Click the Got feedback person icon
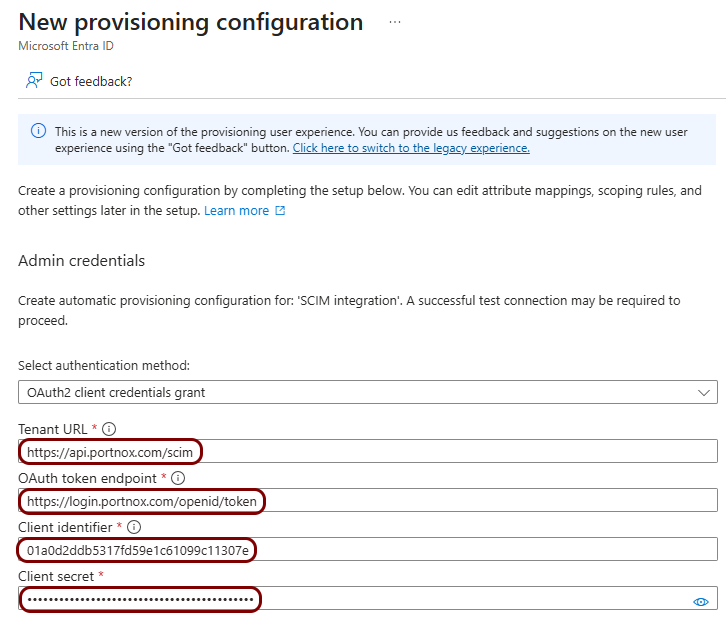The height and width of the screenshot is (617, 726). point(34,81)
